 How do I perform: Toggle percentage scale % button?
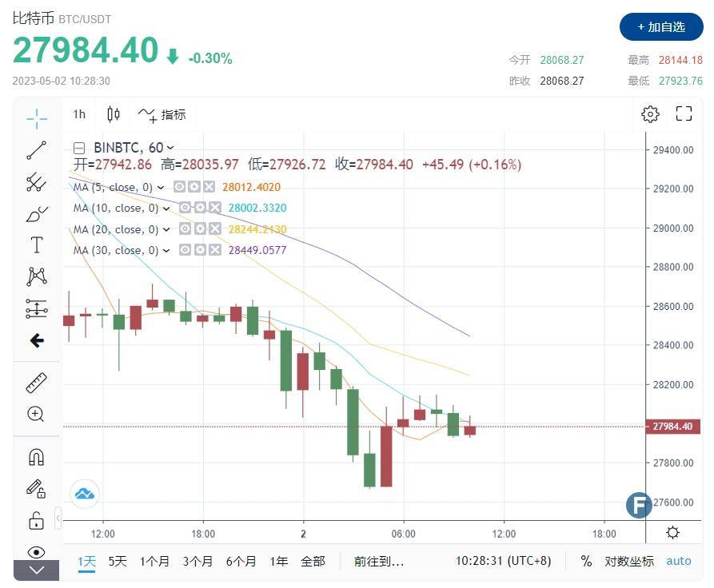[x=587, y=561]
